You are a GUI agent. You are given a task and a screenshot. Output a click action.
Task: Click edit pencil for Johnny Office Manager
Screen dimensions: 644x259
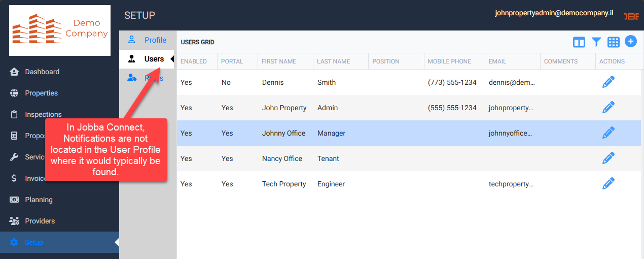(608, 133)
